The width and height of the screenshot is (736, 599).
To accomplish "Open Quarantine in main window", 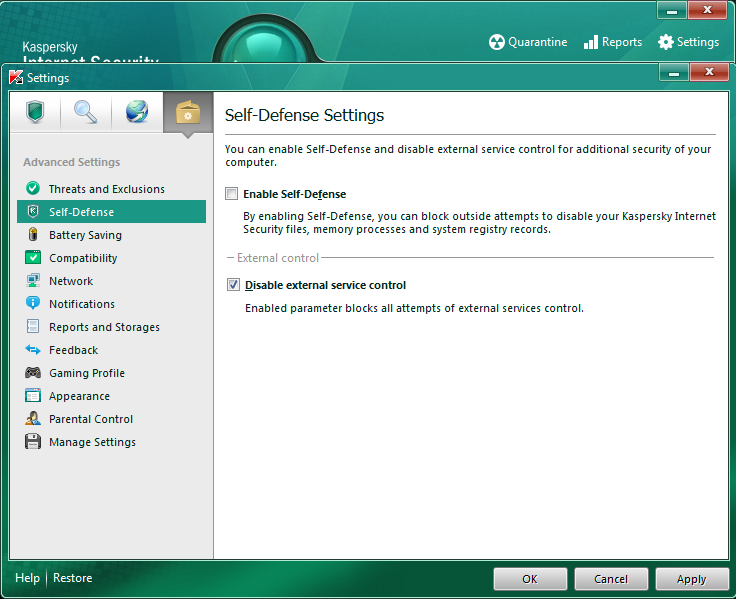I will 528,42.
